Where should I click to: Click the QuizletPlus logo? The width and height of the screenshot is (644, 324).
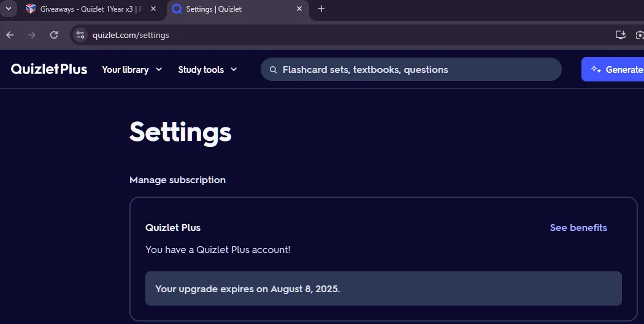click(x=49, y=69)
